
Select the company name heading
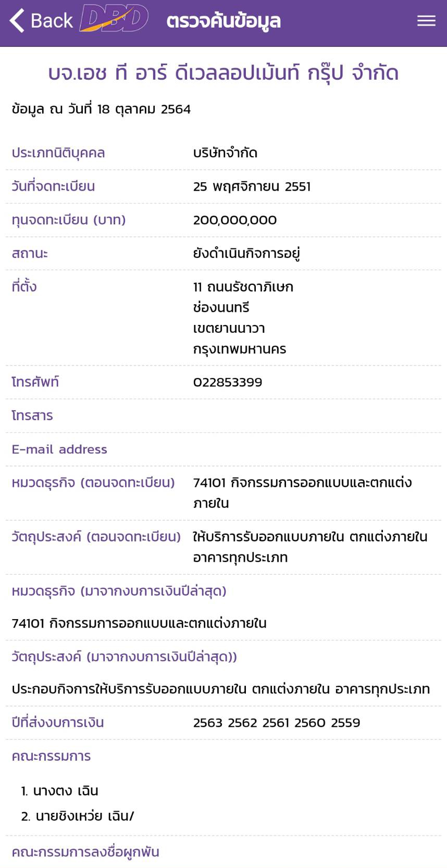point(223,73)
